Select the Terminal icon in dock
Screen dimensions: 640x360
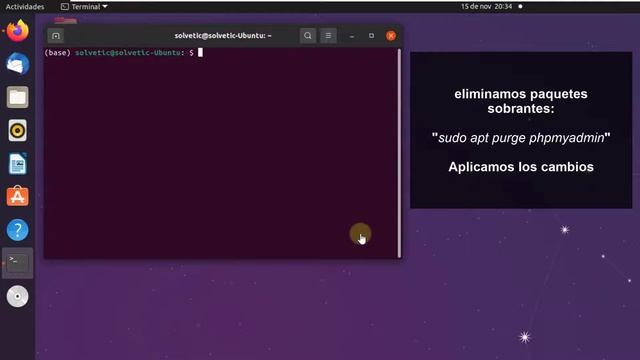coord(18,263)
